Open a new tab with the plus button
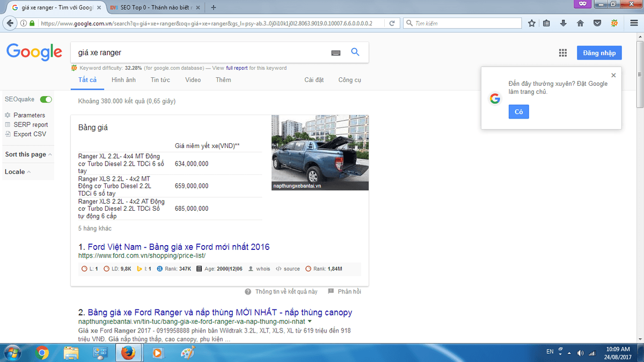644x362 pixels. pyautogui.click(x=214, y=8)
